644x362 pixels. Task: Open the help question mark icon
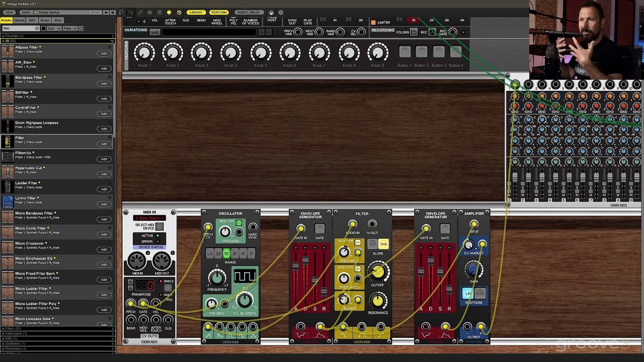[281, 12]
